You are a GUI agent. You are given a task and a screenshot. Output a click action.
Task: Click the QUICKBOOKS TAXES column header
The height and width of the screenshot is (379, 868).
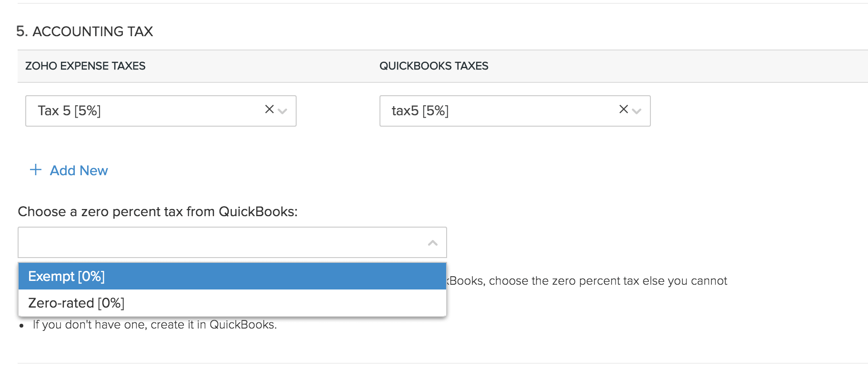434,66
